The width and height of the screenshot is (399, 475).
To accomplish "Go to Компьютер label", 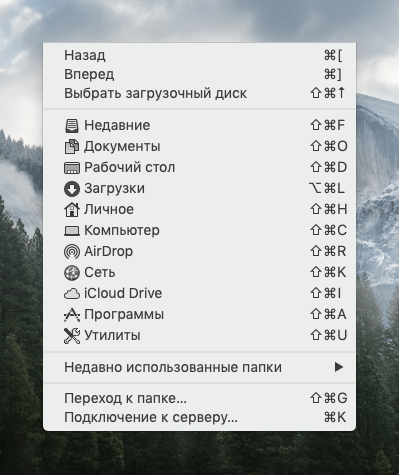I will (122, 231).
